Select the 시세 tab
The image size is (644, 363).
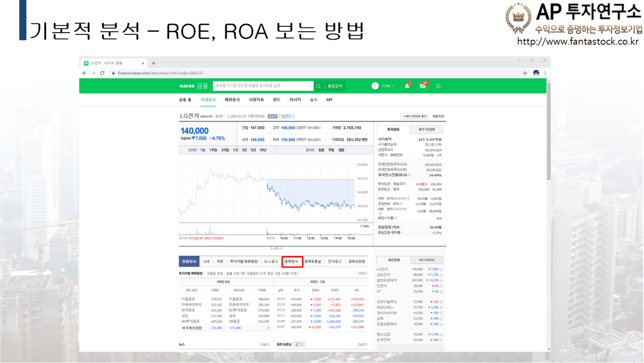pyautogui.click(x=206, y=261)
